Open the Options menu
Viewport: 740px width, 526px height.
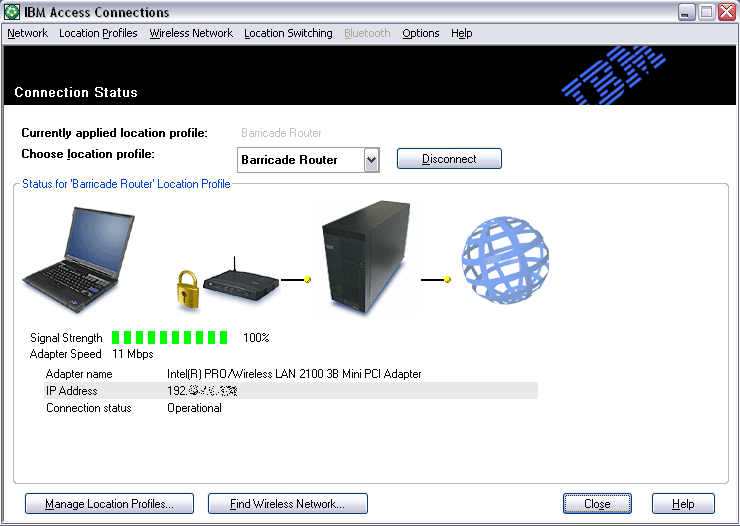(x=420, y=33)
